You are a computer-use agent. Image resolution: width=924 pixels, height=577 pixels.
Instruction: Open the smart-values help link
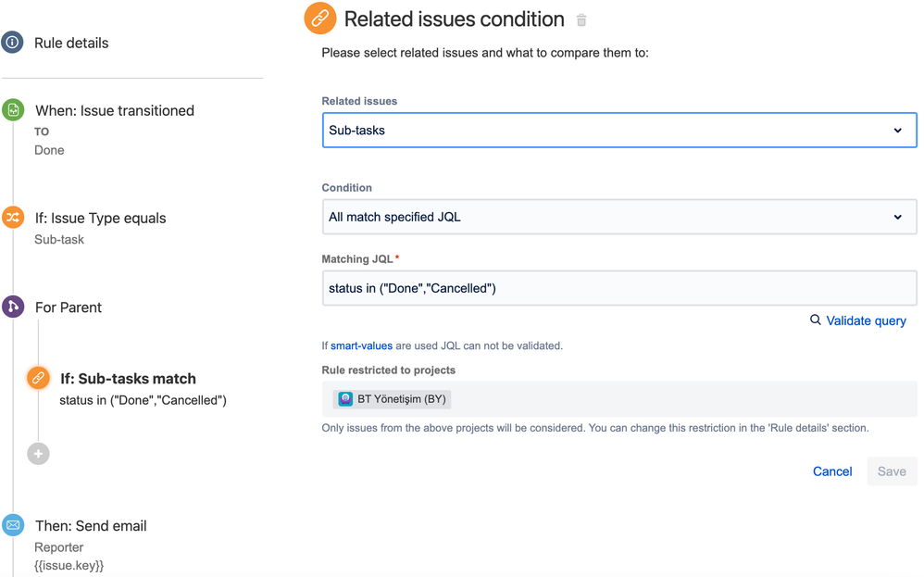click(361, 345)
